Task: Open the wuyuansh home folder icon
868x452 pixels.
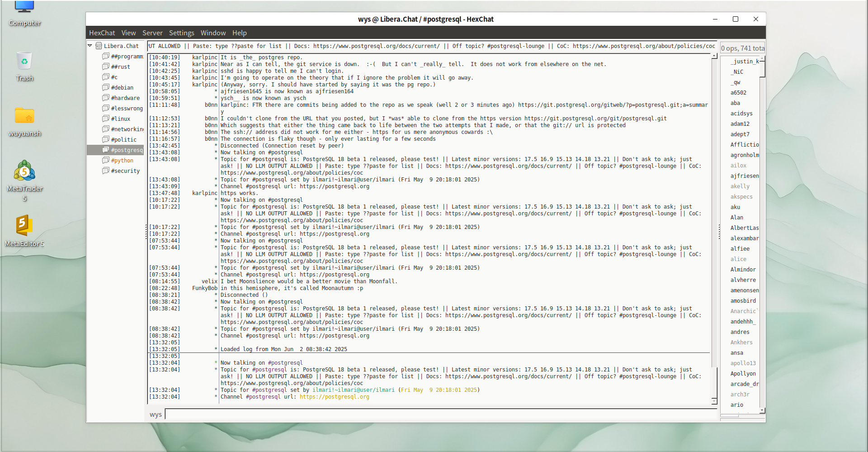Action: point(24,117)
